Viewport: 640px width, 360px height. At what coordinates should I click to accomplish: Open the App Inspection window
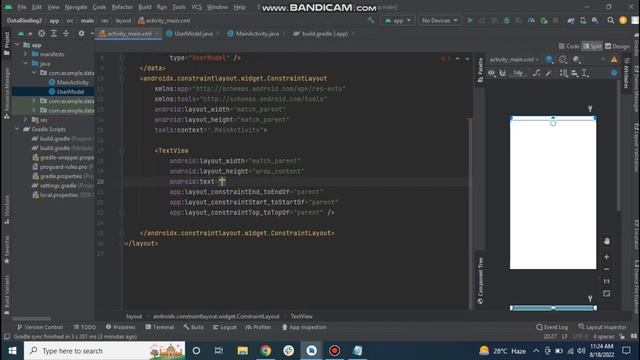304,327
